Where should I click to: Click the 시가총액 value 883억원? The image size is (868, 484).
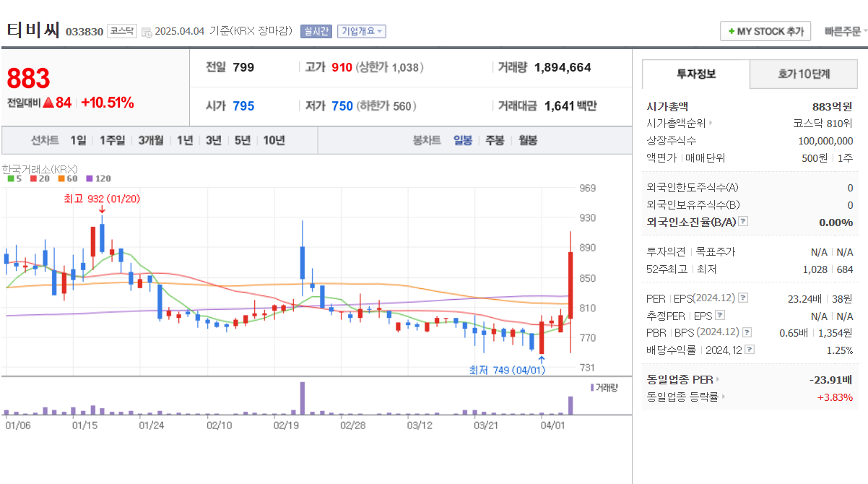833,106
